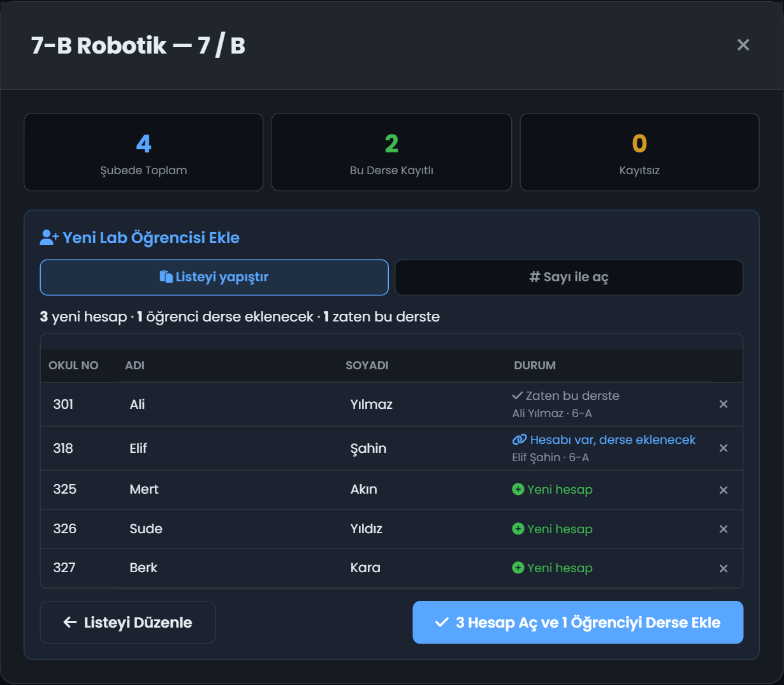Click the checkmark icon in Ali's status
The image size is (784, 685).
(518, 395)
